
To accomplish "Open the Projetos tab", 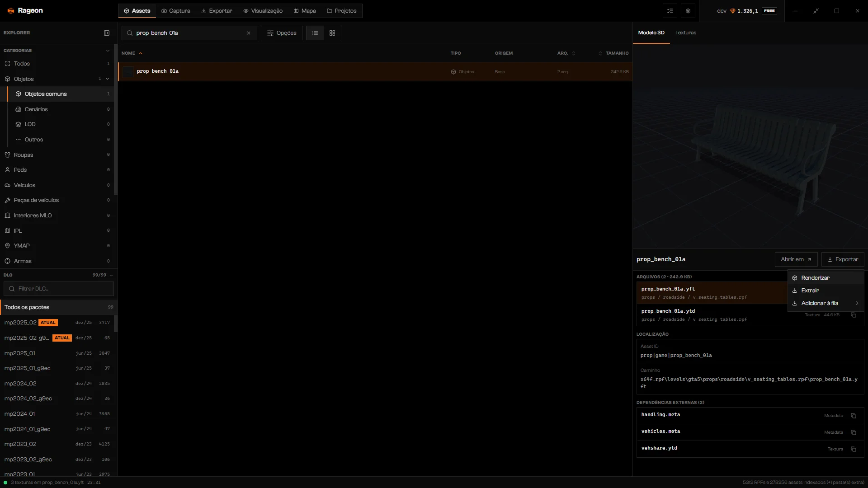I will click(x=342, y=11).
